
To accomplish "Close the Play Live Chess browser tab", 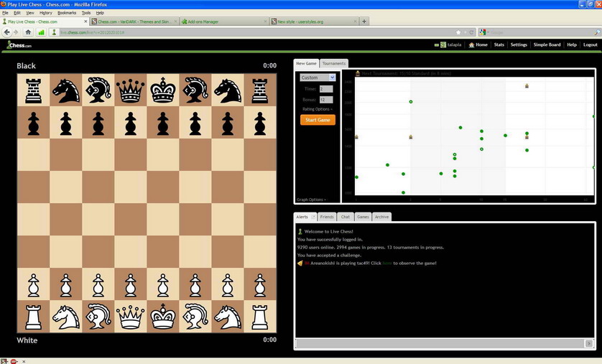I will tap(85, 22).
